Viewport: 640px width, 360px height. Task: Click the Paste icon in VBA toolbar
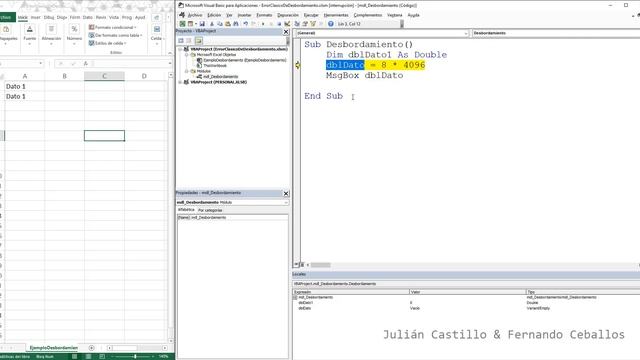tap(228, 24)
